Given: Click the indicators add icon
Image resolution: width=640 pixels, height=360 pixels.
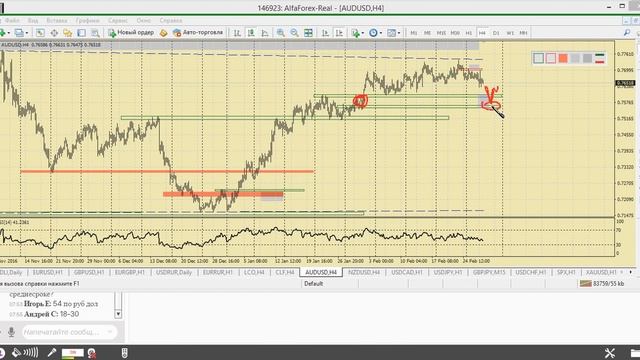Looking at the screenshot, I should [356, 33].
